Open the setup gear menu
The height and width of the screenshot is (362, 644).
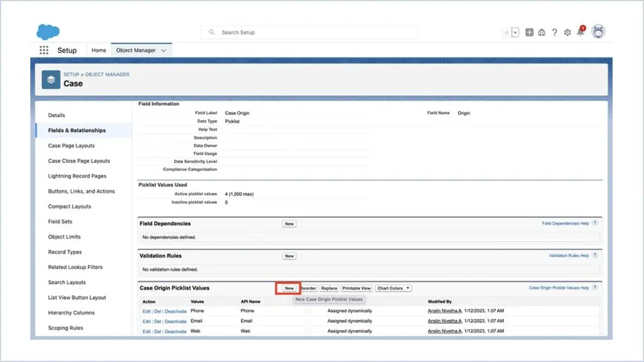(x=567, y=32)
